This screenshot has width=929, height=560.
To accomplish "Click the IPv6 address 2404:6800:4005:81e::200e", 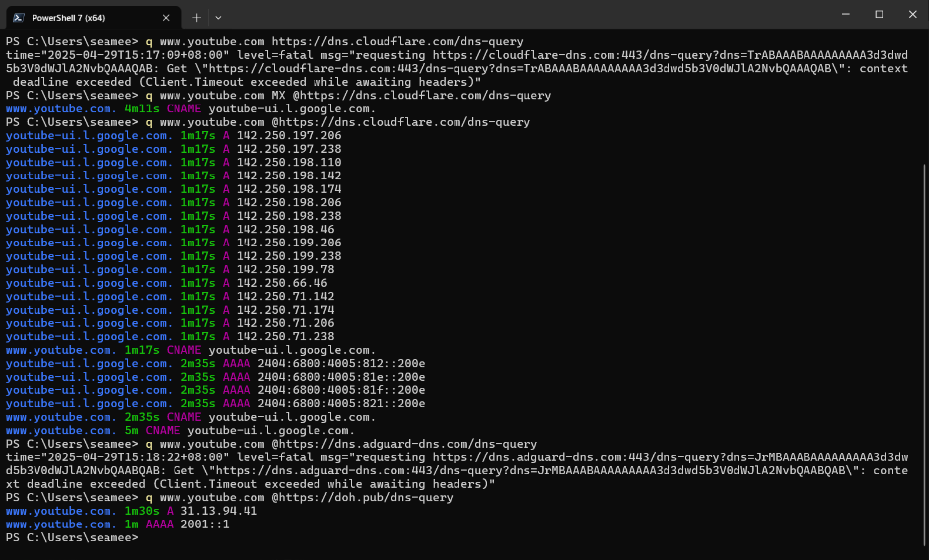I will point(342,377).
